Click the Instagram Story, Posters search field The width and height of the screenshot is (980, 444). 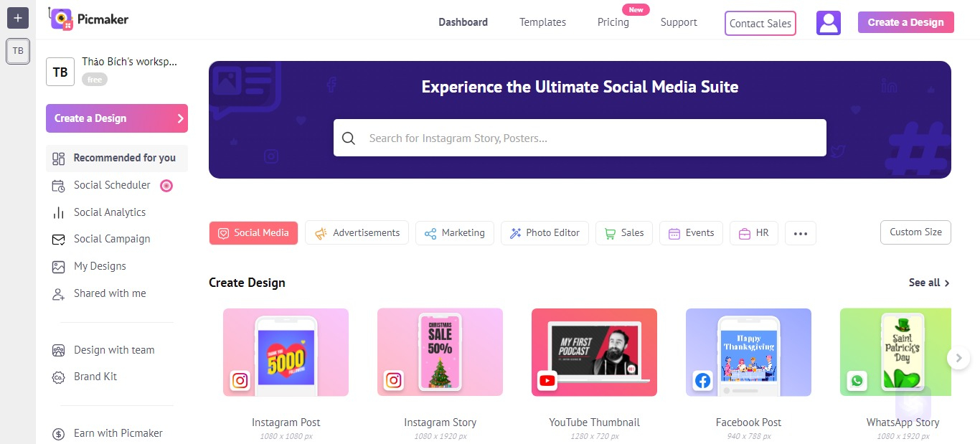pos(580,138)
